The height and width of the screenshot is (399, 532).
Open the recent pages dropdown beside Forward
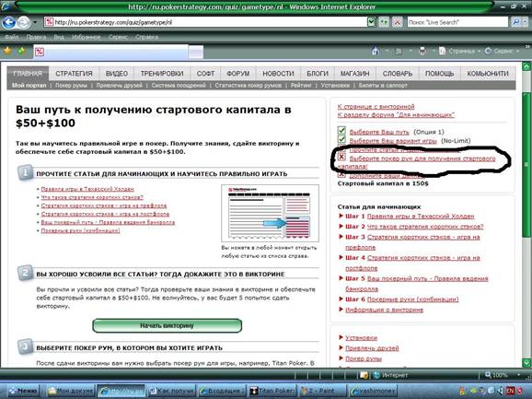[35, 22]
